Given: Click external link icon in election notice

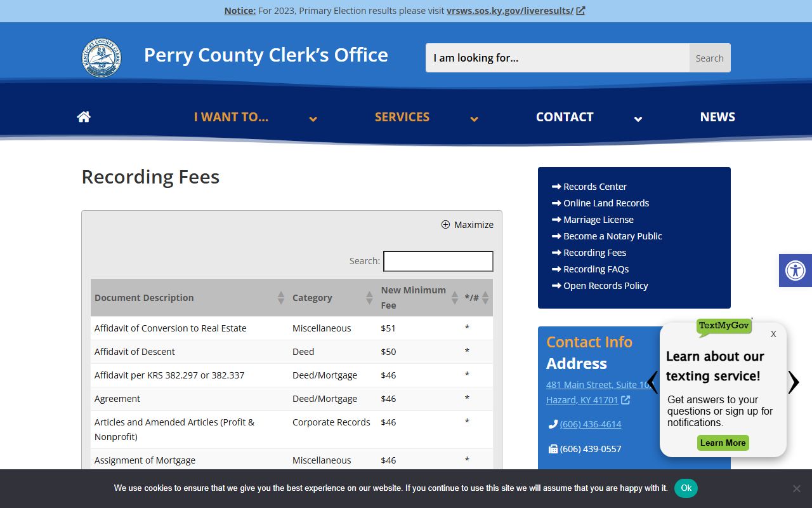Looking at the screenshot, I should (580, 11).
